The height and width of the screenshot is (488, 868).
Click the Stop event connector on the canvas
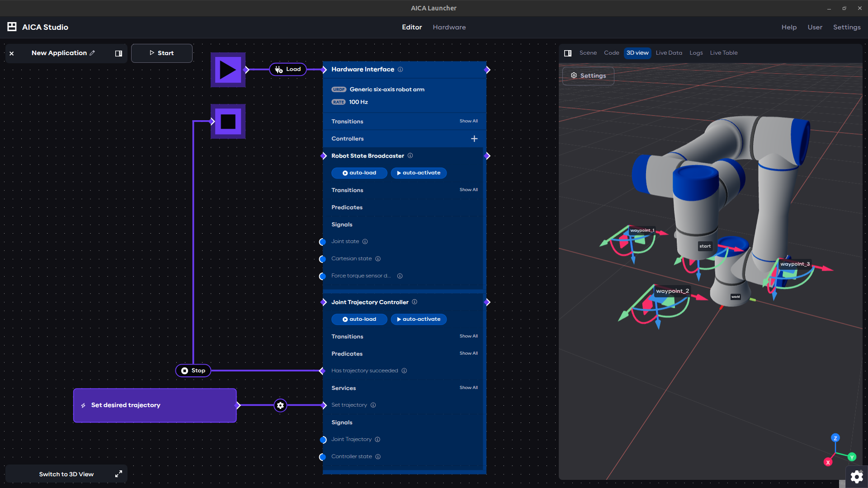tap(193, 370)
